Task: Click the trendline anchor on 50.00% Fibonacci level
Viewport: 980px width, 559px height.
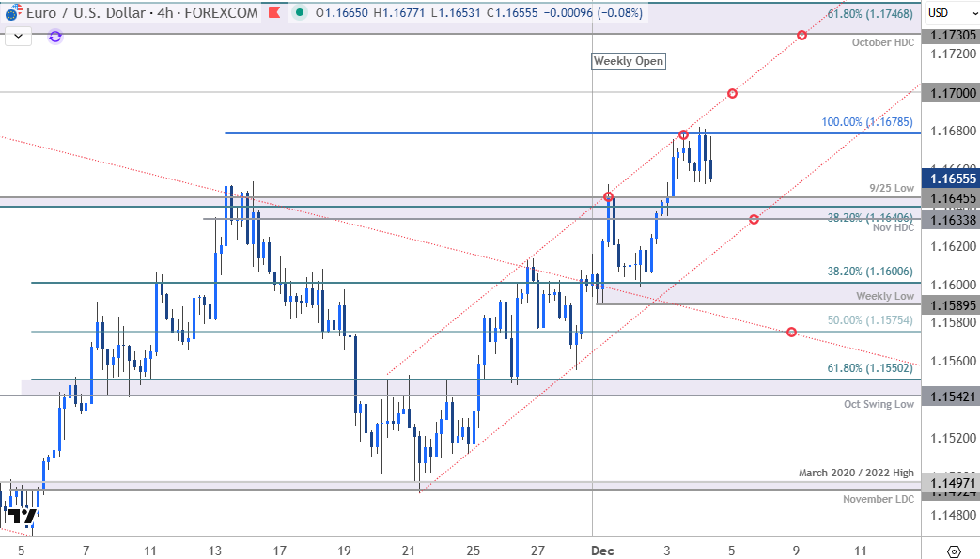Action: click(x=791, y=332)
